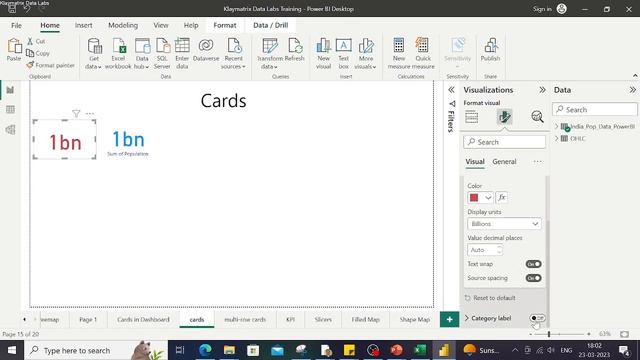Activate the Format painter

50,65
